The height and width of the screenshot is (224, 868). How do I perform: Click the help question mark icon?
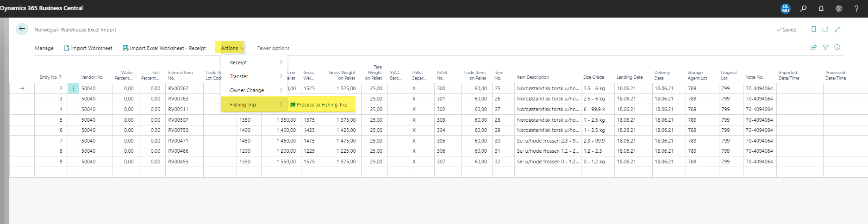[856, 8]
